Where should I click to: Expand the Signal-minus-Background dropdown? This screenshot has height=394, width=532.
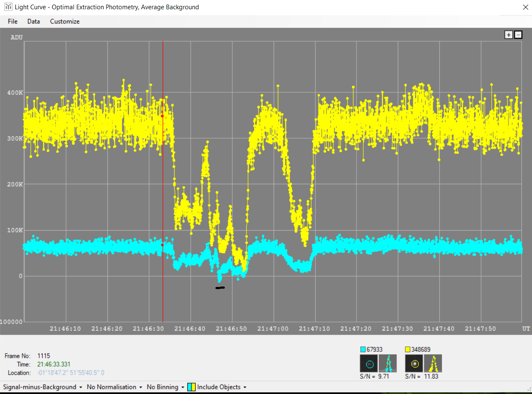pyautogui.click(x=42, y=387)
